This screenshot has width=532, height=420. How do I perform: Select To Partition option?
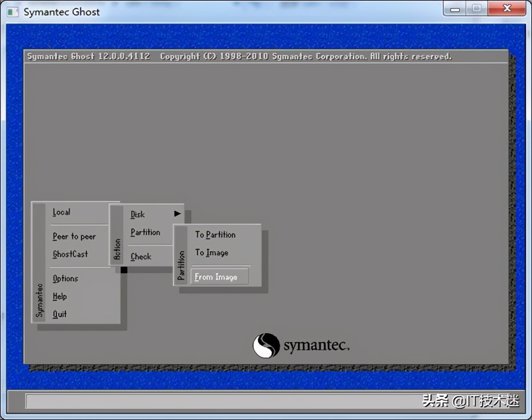215,234
